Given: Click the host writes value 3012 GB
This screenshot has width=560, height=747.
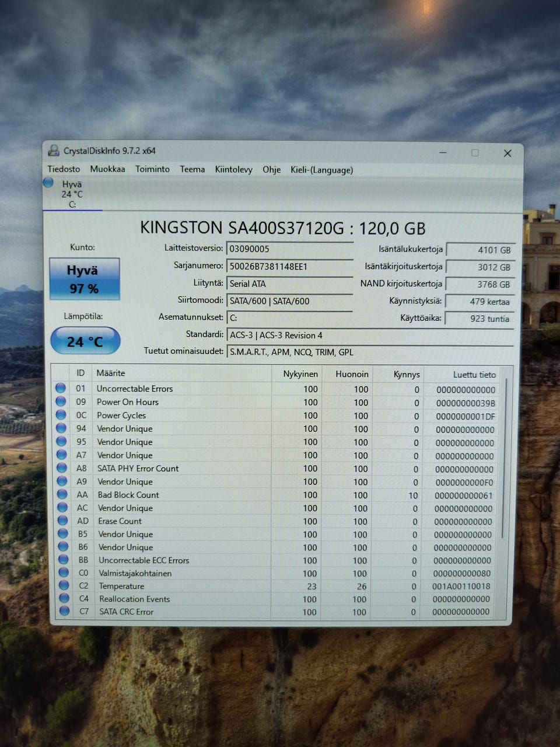Looking at the screenshot, I should (x=480, y=267).
